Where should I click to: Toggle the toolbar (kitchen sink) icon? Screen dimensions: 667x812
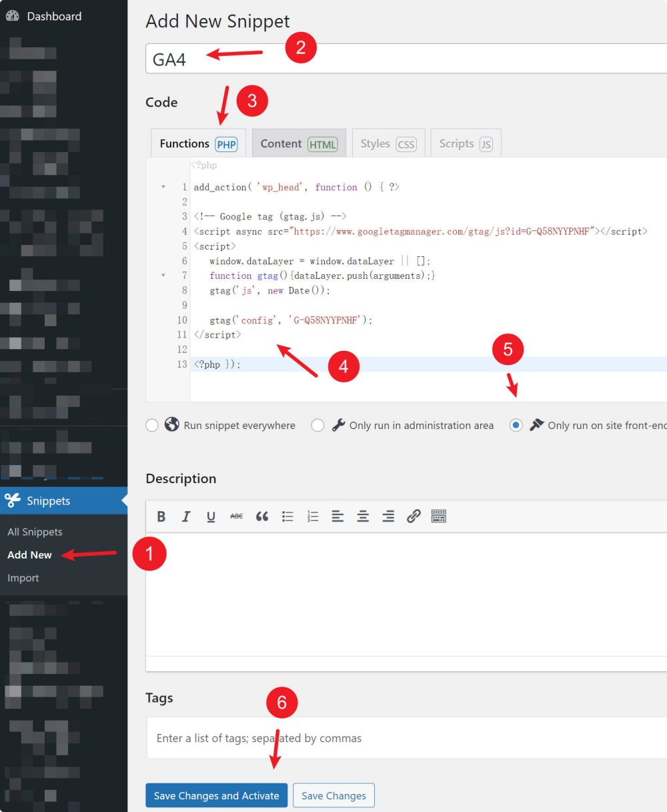(x=439, y=516)
